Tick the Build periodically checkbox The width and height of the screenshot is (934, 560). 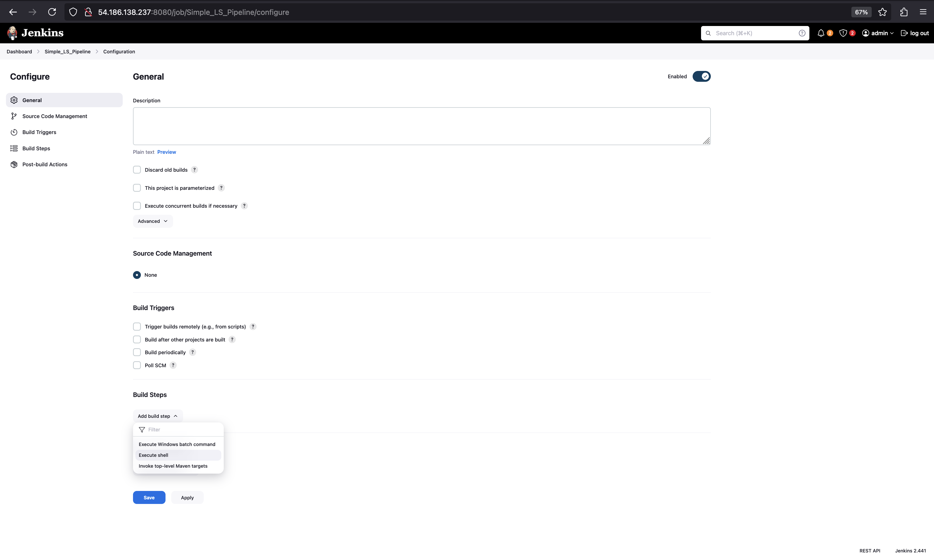[137, 353]
